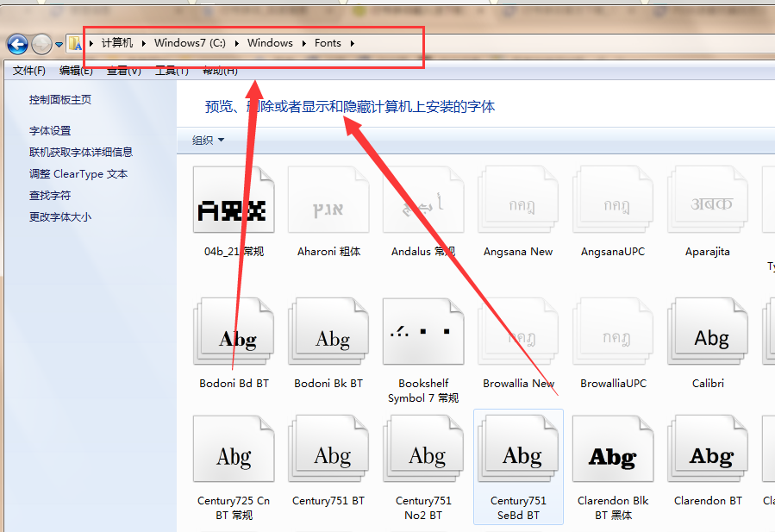The height and width of the screenshot is (532, 775).
Task: Click the Calibri font name label
Action: point(708,383)
